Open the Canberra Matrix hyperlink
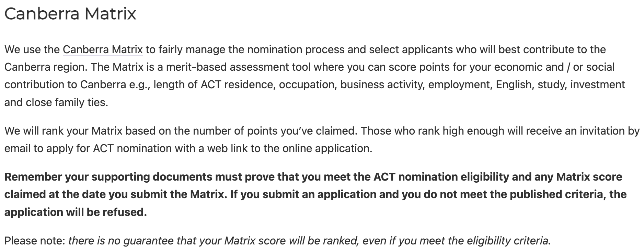 tap(102, 50)
